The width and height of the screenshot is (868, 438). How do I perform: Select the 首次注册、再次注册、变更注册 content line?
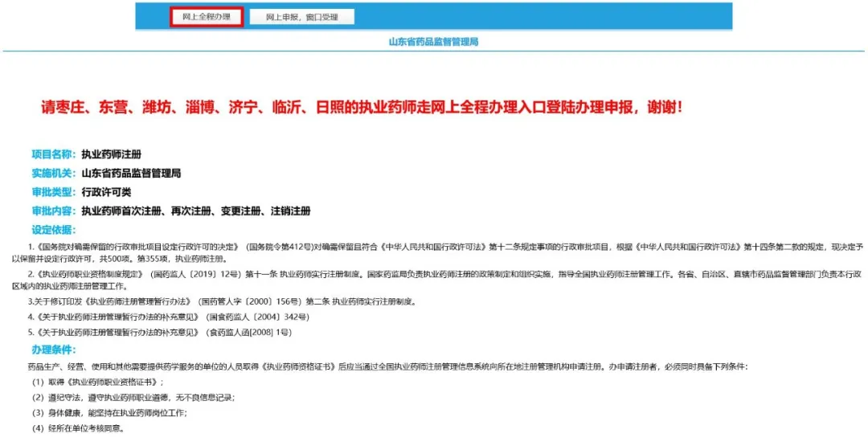tap(196, 211)
